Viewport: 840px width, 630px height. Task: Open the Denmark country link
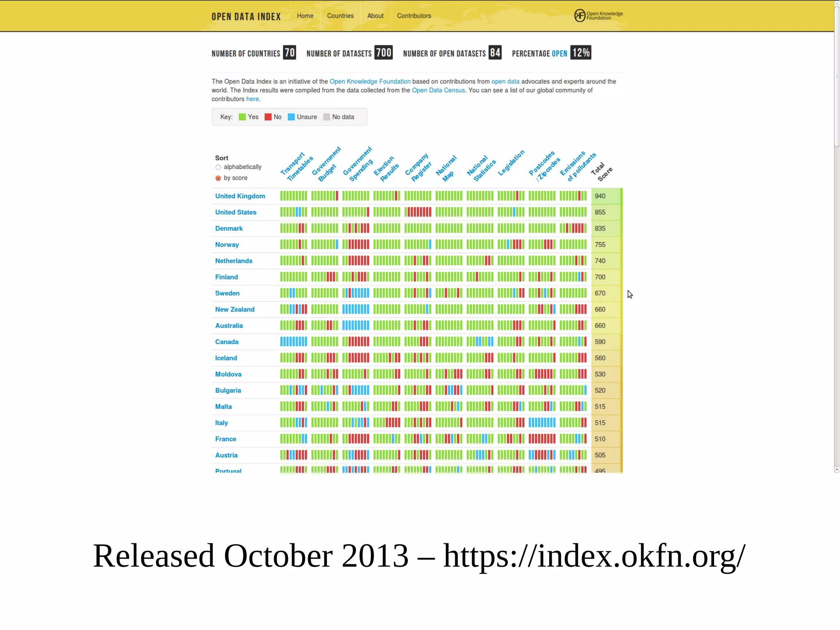click(x=229, y=229)
